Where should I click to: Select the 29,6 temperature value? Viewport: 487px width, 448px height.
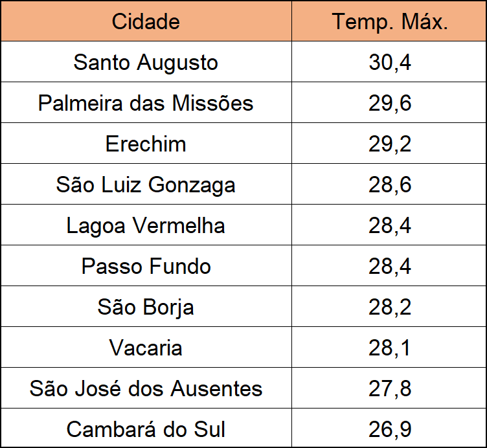tap(389, 102)
